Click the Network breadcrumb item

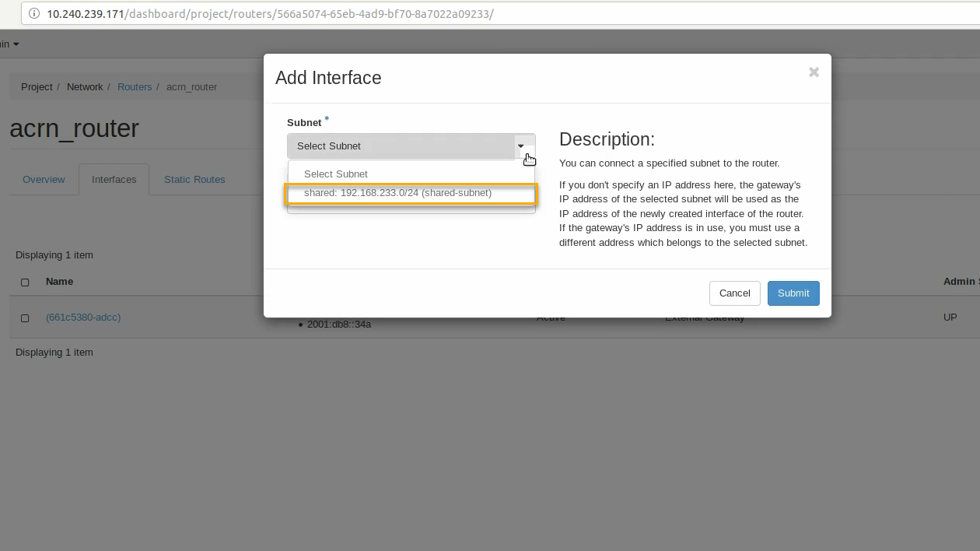85,87
